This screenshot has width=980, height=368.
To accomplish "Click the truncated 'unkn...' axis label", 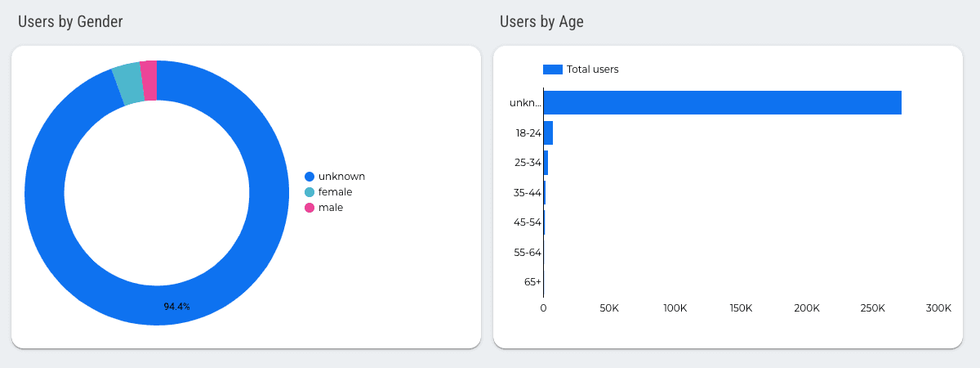I will [x=524, y=103].
